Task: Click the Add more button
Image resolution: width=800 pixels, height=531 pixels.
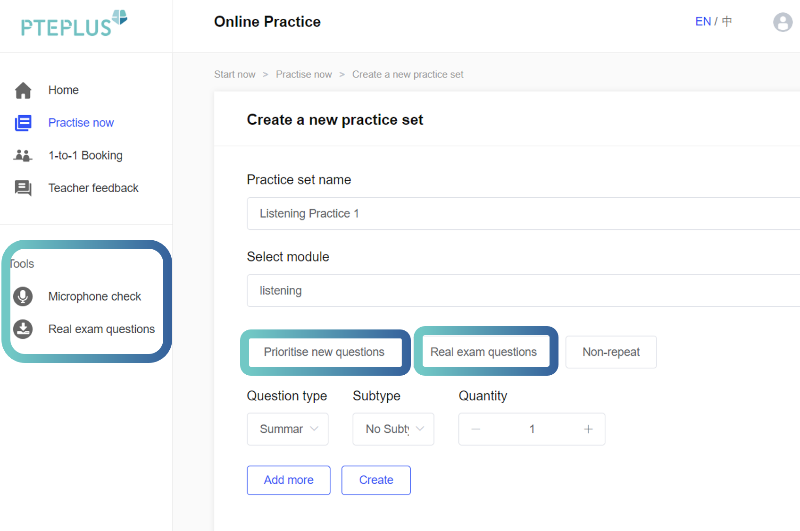Action: (288, 480)
